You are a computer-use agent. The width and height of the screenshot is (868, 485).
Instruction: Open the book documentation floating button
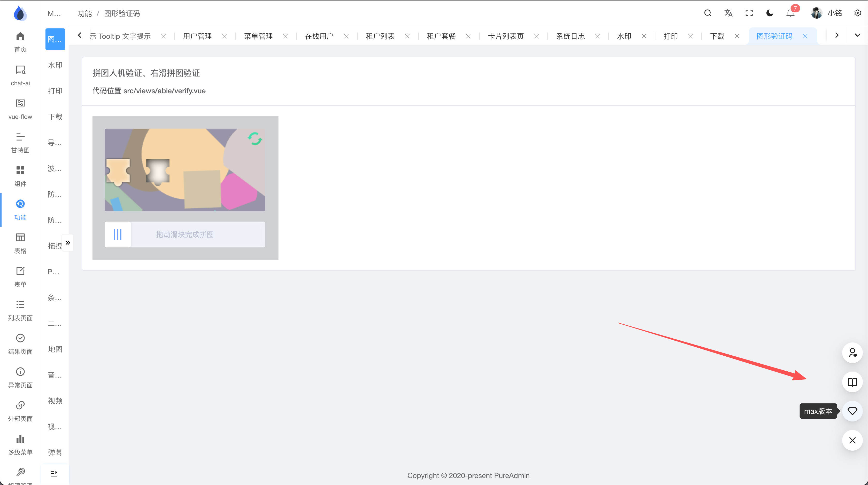[x=852, y=382]
